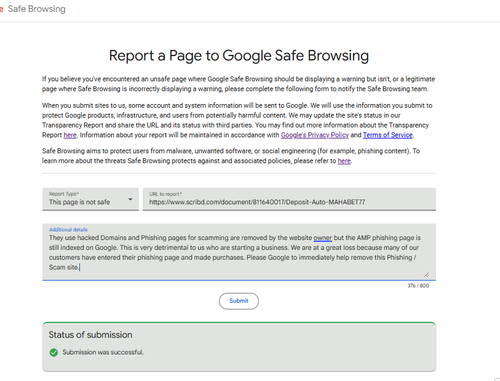Expand the Report Type dropdown arrow
Screen dimensions: 500x381
[130, 199]
